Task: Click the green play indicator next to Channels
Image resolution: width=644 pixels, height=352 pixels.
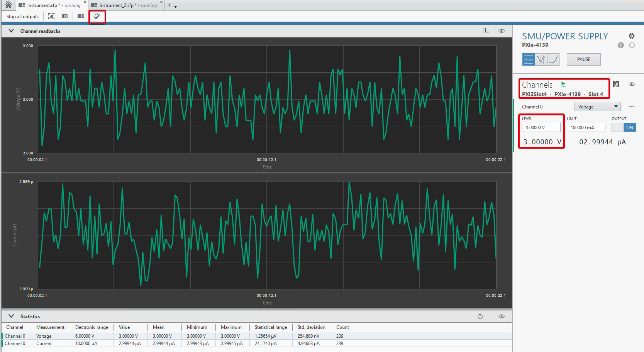Action: click(x=563, y=84)
